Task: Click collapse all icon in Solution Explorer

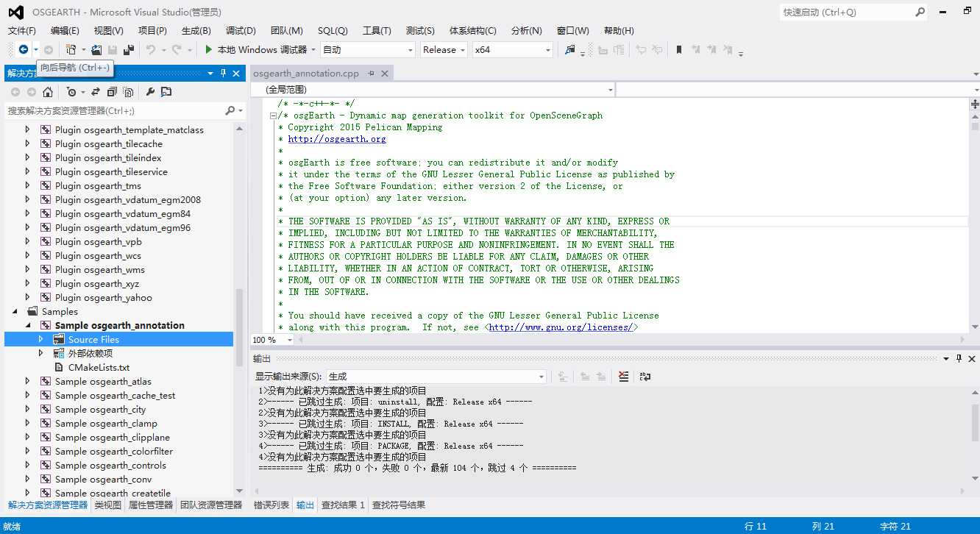Action: pyautogui.click(x=112, y=92)
